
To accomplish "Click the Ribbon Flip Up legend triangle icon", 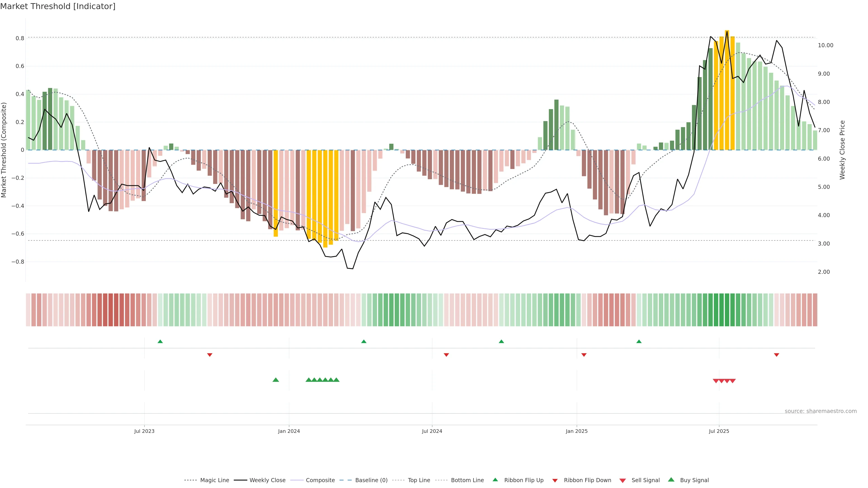I will pyautogui.click(x=495, y=480).
